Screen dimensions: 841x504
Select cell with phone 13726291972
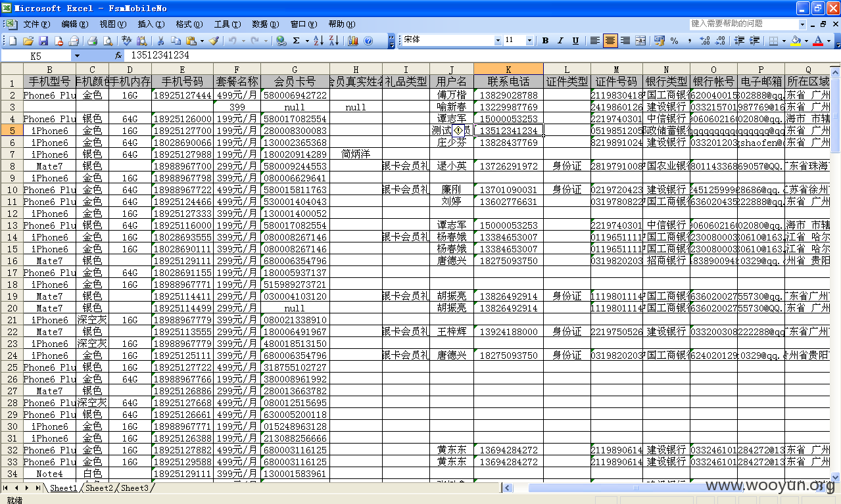508,166
